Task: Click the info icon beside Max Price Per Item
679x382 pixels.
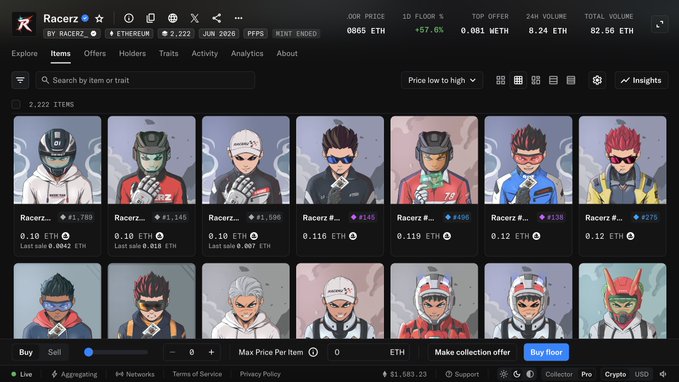Action: click(x=313, y=352)
